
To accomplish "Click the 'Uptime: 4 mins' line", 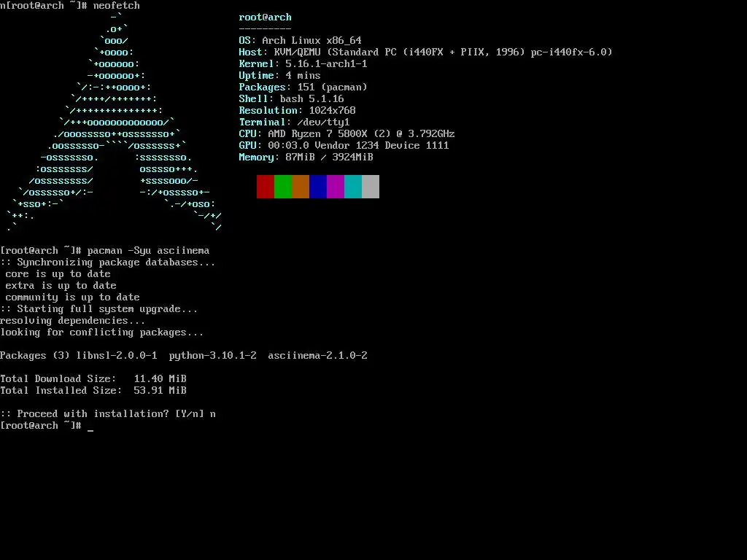I will (279, 75).
